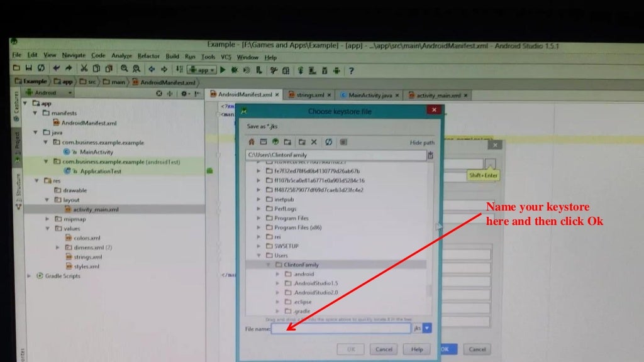The width and height of the screenshot is (644, 362).
Task: Click the Undo arrow icon
Action: [56, 68]
